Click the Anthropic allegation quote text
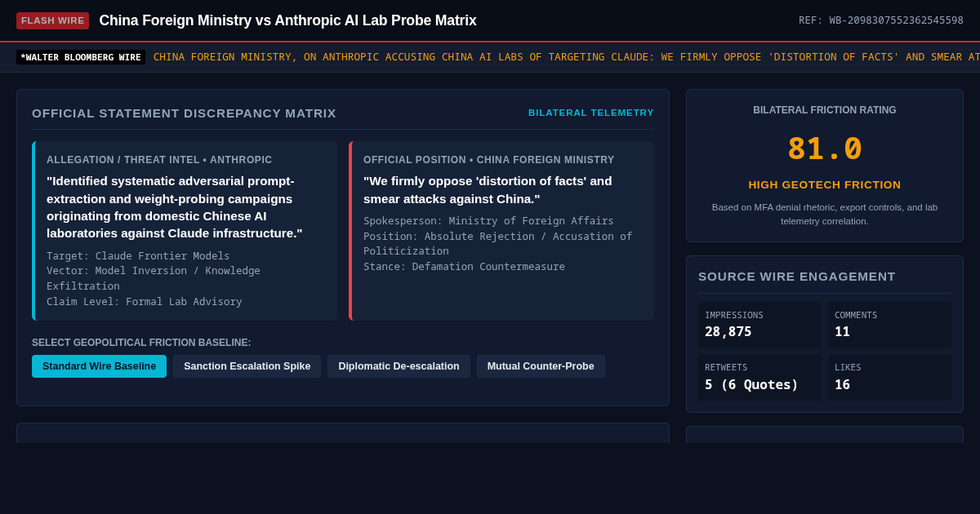Image resolution: width=980 pixels, height=514 pixels. (x=175, y=207)
